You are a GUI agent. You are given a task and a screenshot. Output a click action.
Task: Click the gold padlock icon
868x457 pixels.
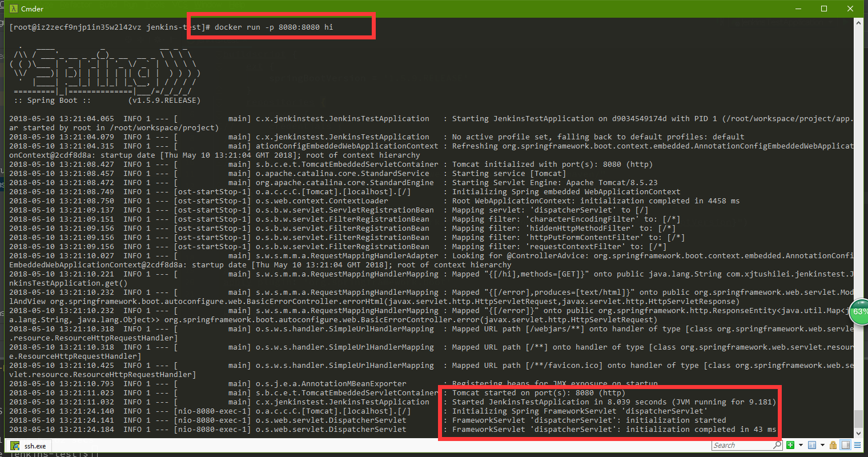(833, 445)
